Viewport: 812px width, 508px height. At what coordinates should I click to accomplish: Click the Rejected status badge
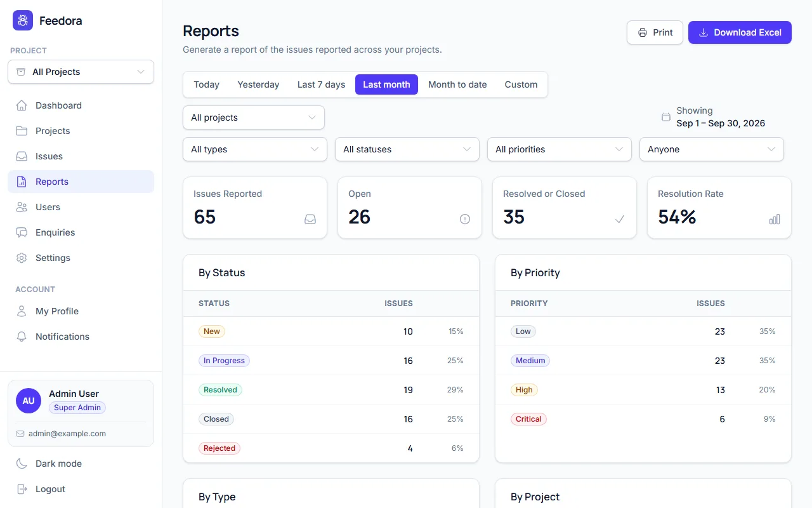tap(219, 448)
